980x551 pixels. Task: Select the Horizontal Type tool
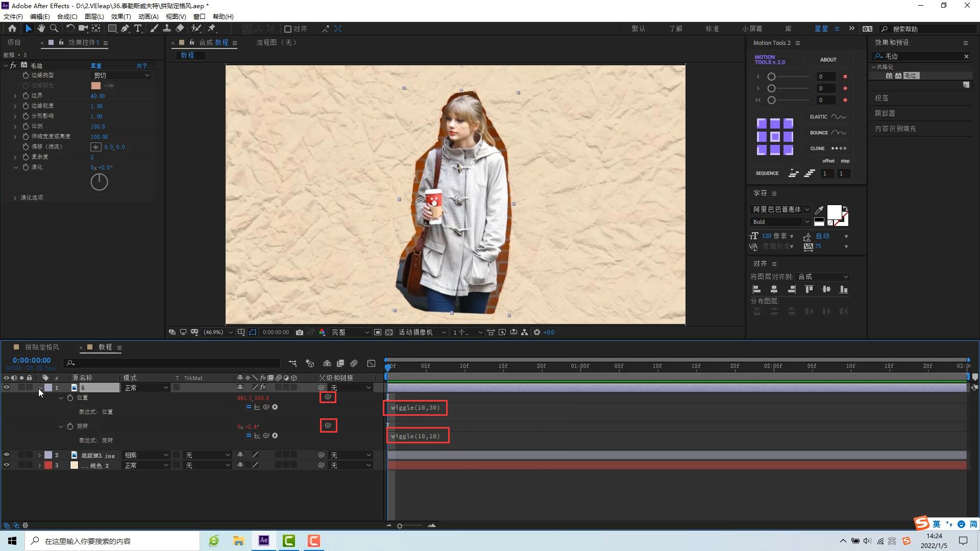pyautogui.click(x=138, y=29)
